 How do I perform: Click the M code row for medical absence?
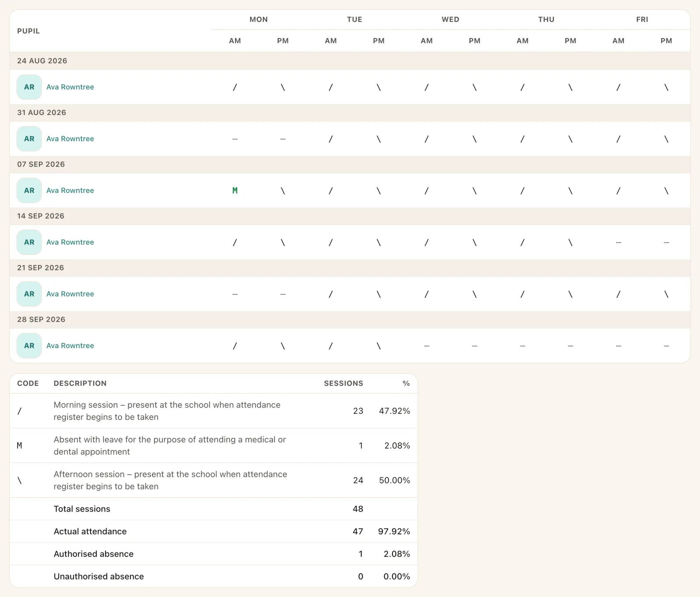tap(213, 446)
